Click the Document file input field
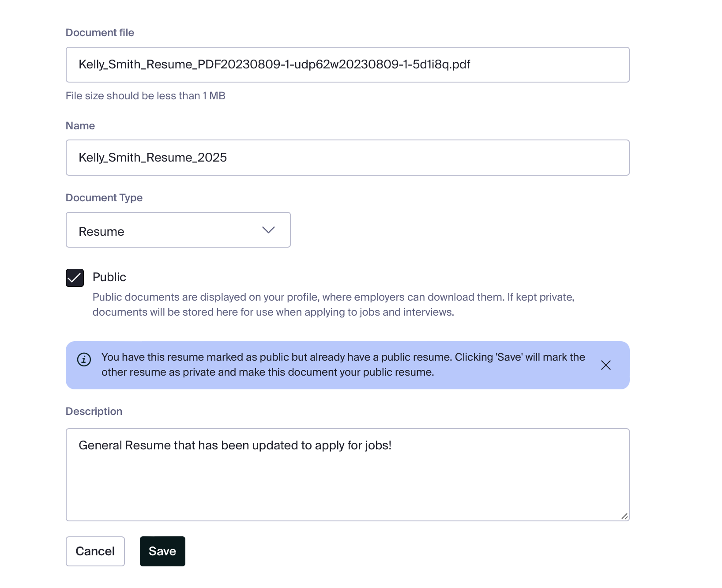 coord(347,65)
